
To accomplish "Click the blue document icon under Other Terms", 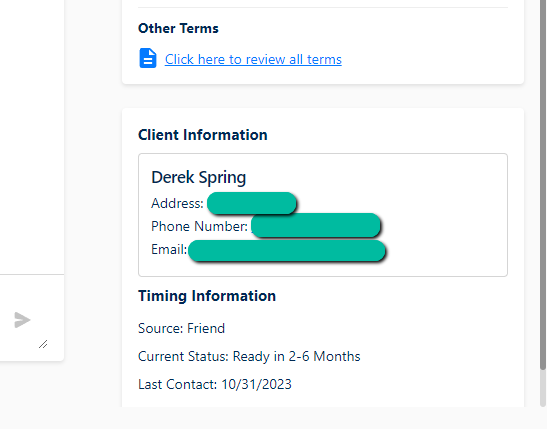I will pos(148,58).
